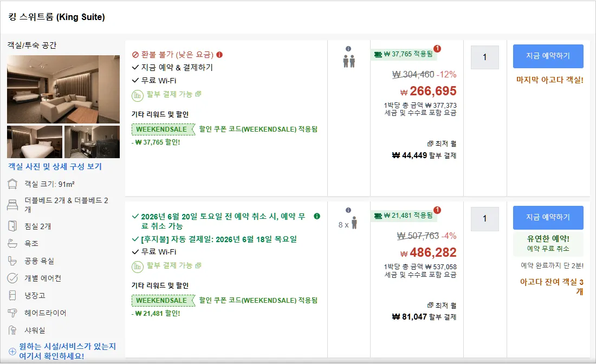The image size is (596, 364).
Task: Open 객실 사진 및 상세 구성 보기 link
Action: [55, 166]
